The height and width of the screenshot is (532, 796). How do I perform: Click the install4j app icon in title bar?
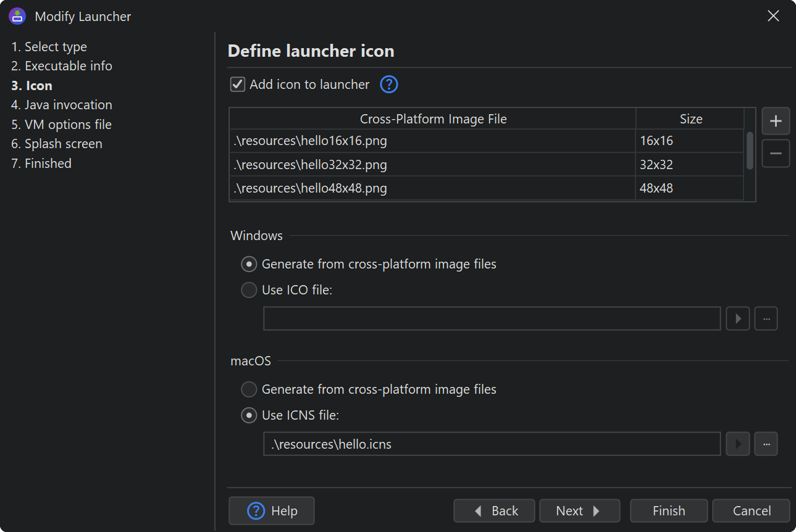pyautogui.click(x=17, y=16)
